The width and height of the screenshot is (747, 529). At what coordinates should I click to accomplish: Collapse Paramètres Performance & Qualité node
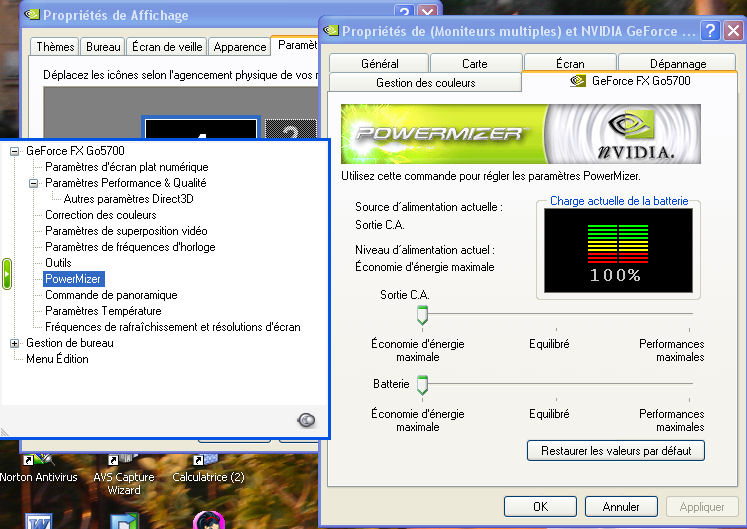[x=33, y=183]
